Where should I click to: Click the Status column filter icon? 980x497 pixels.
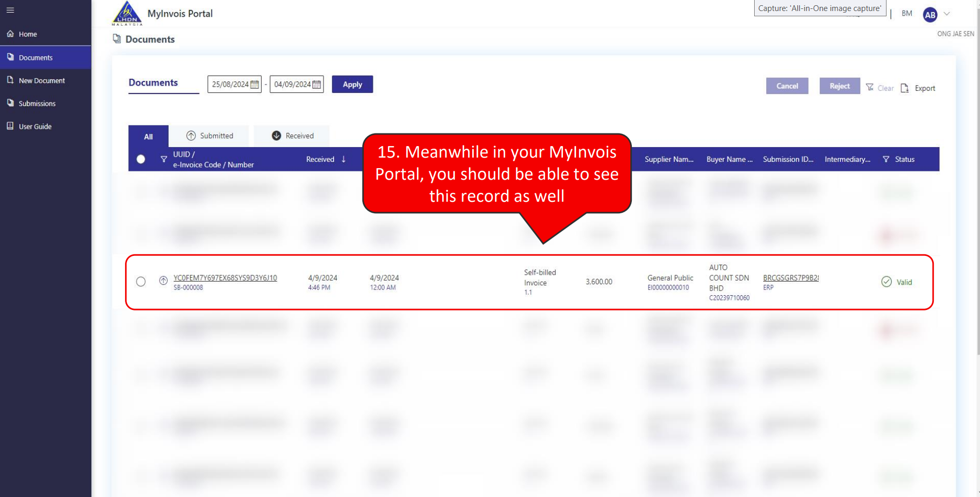click(886, 159)
